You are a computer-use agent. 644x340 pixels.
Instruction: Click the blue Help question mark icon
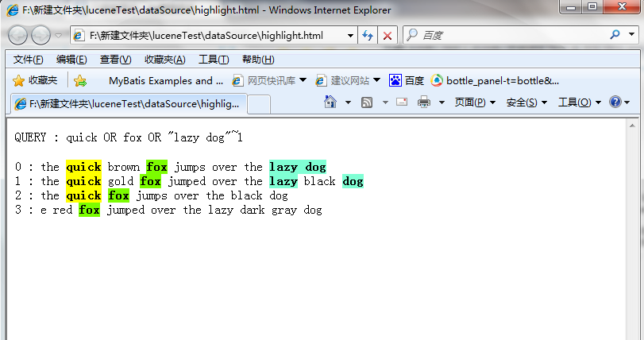pos(615,102)
